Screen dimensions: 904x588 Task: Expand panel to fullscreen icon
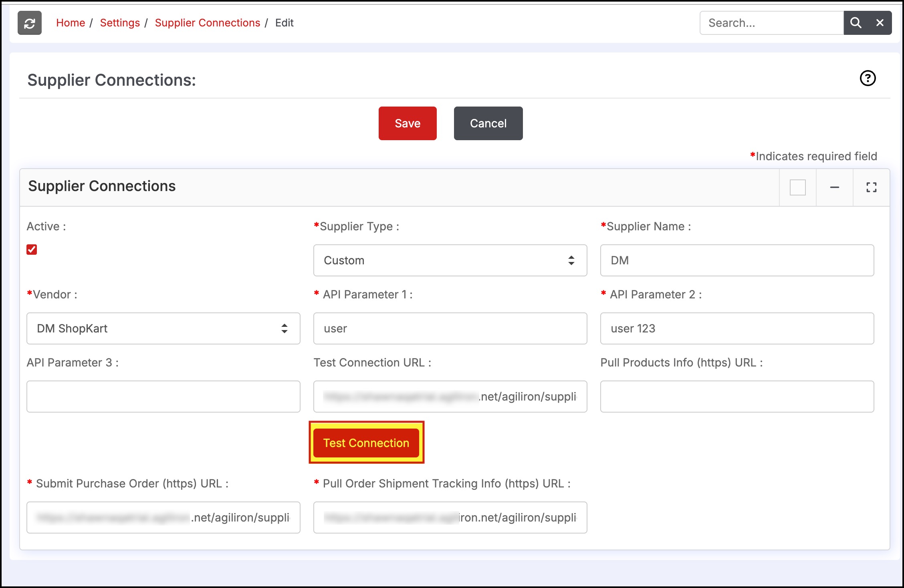[x=871, y=187]
